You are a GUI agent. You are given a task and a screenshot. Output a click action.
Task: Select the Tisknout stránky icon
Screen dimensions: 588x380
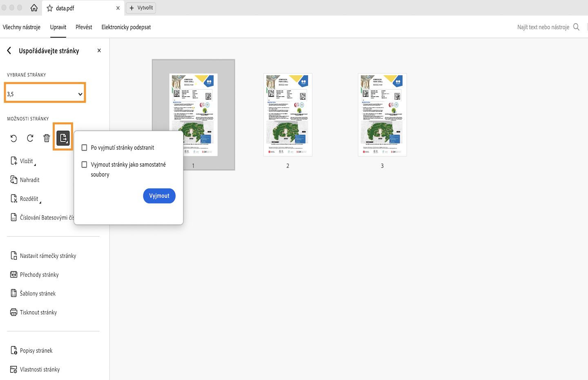38,312
